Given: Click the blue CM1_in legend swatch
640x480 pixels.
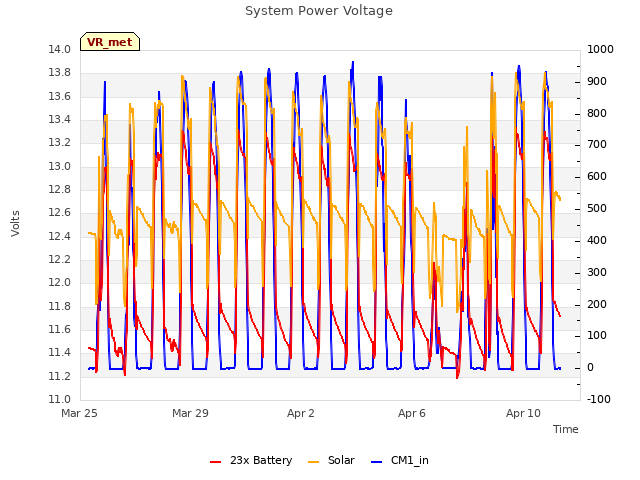Looking at the screenshot, I should [x=376, y=462].
